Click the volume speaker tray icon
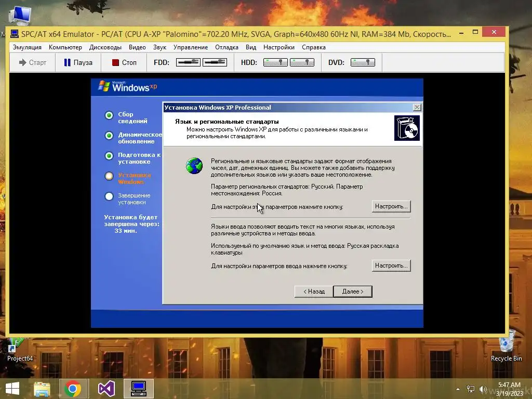The width and height of the screenshot is (532, 399). pos(483,389)
